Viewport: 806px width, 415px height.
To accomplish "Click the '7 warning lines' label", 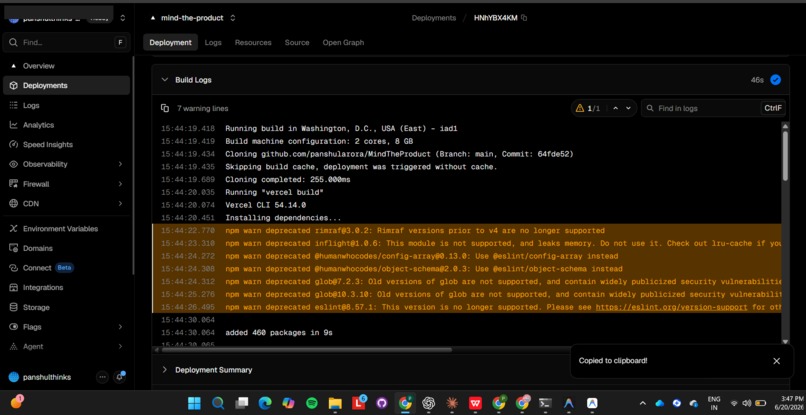I will pyautogui.click(x=203, y=109).
